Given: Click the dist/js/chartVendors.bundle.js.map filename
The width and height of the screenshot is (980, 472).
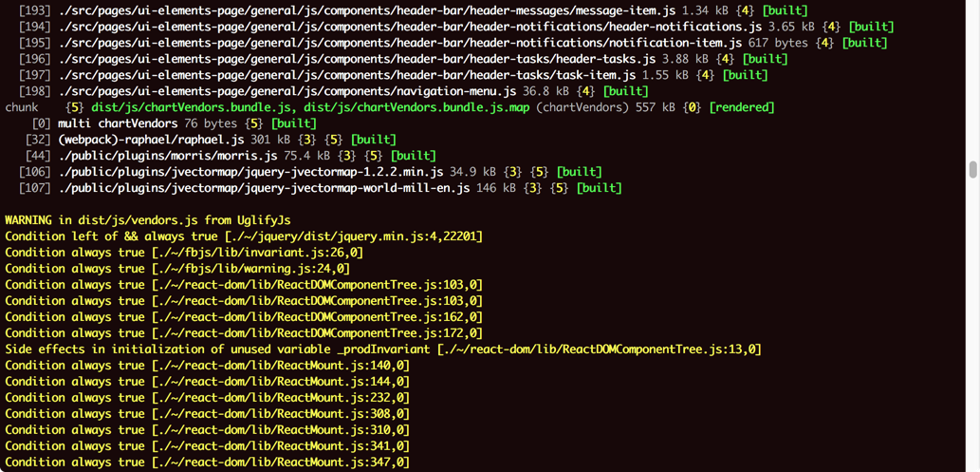Looking at the screenshot, I should 415,107.
